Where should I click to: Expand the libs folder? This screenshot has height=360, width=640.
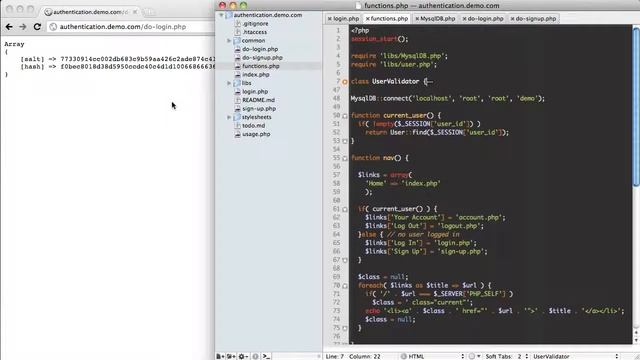(x=229, y=83)
